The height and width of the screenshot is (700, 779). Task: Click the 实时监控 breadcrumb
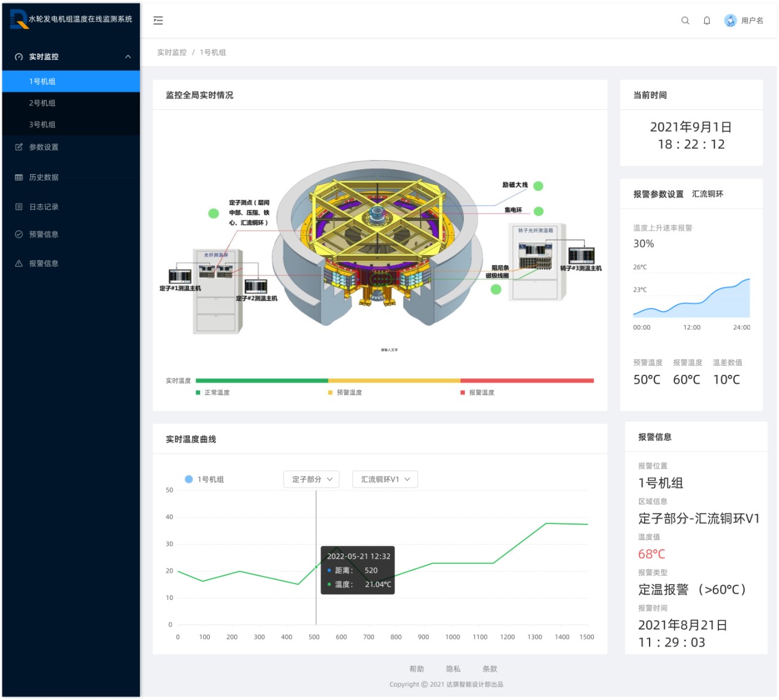(x=172, y=53)
